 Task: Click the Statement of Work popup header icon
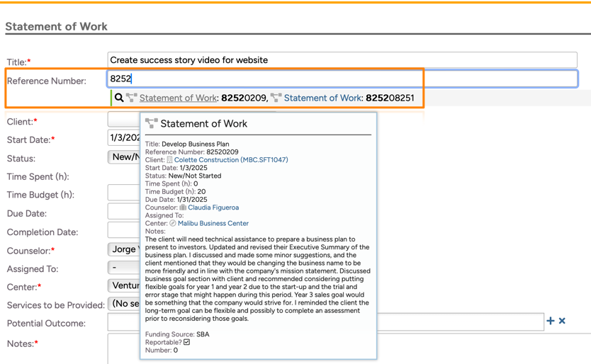151,123
